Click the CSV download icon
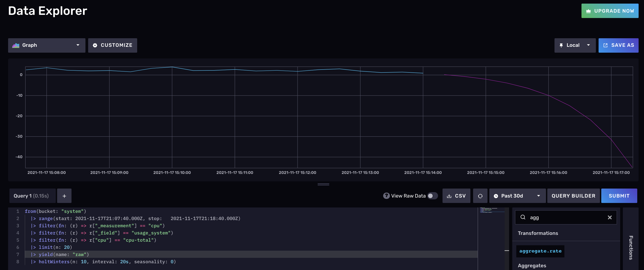The width and height of the screenshot is (644, 270). coord(449,196)
